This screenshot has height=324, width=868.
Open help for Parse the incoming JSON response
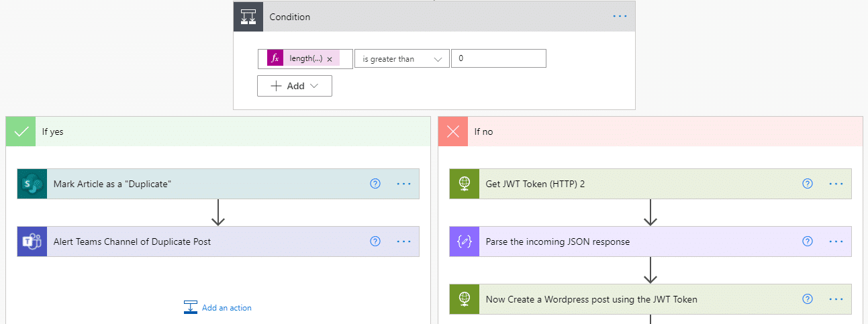pos(808,241)
